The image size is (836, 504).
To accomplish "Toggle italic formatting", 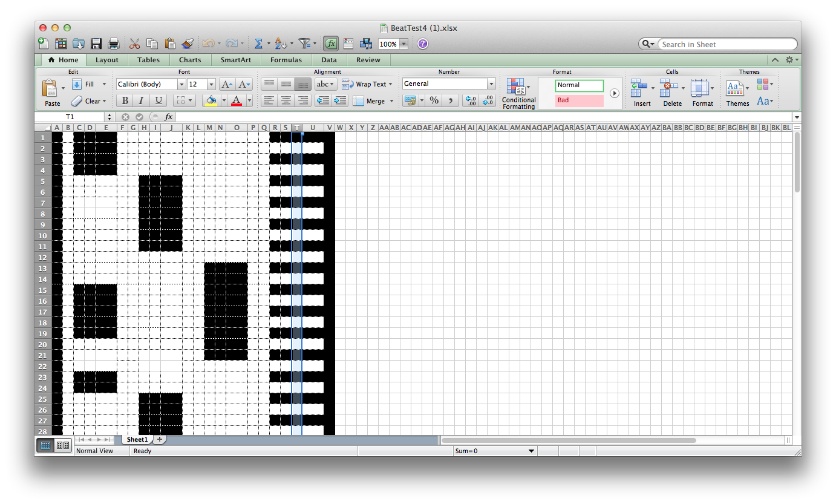I will [x=141, y=100].
